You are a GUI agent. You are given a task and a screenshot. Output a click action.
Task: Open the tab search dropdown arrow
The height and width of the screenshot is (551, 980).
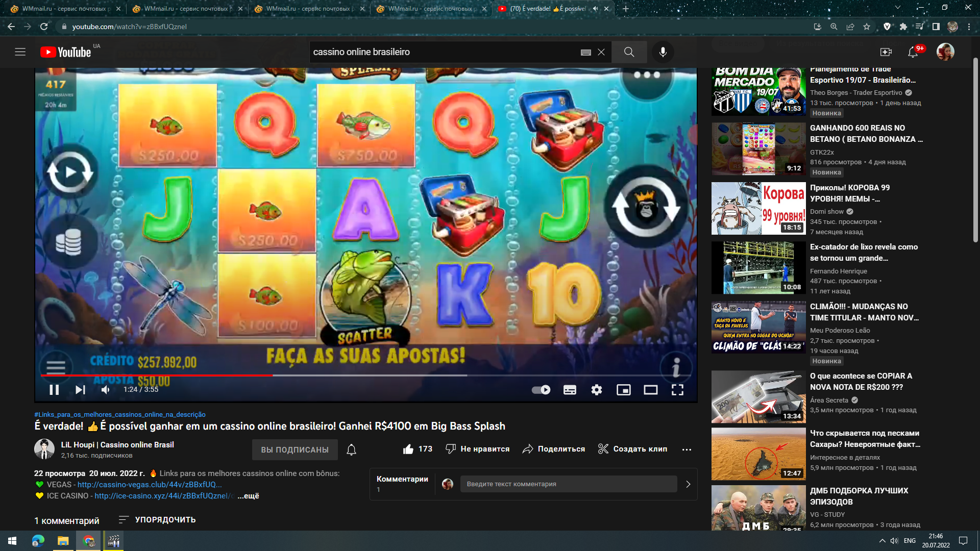click(898, 8)
